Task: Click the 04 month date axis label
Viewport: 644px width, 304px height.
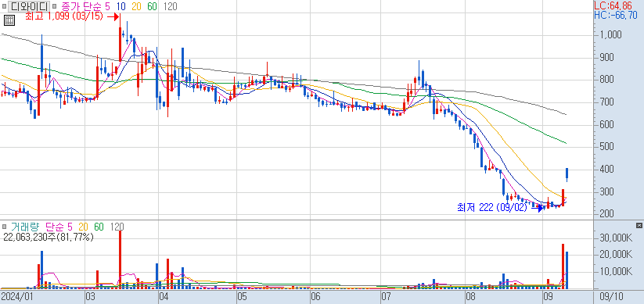Action: (164, 296)
